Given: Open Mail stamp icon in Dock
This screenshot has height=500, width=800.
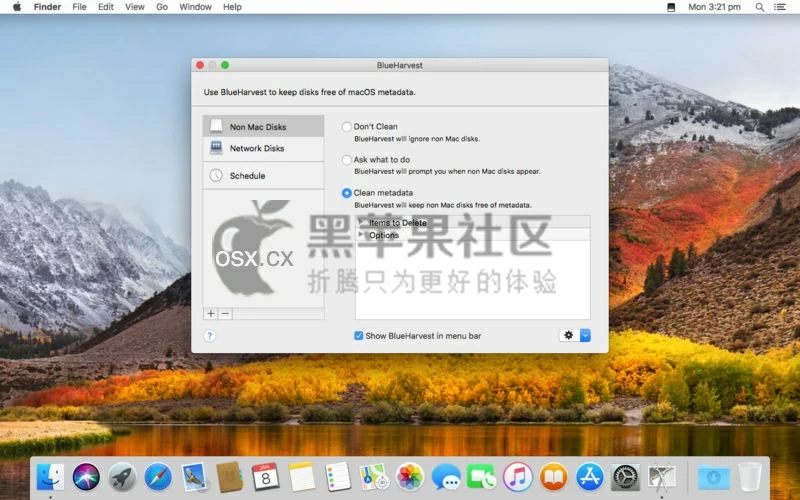Looking at the screenshot, I should [x=194, y=477].
